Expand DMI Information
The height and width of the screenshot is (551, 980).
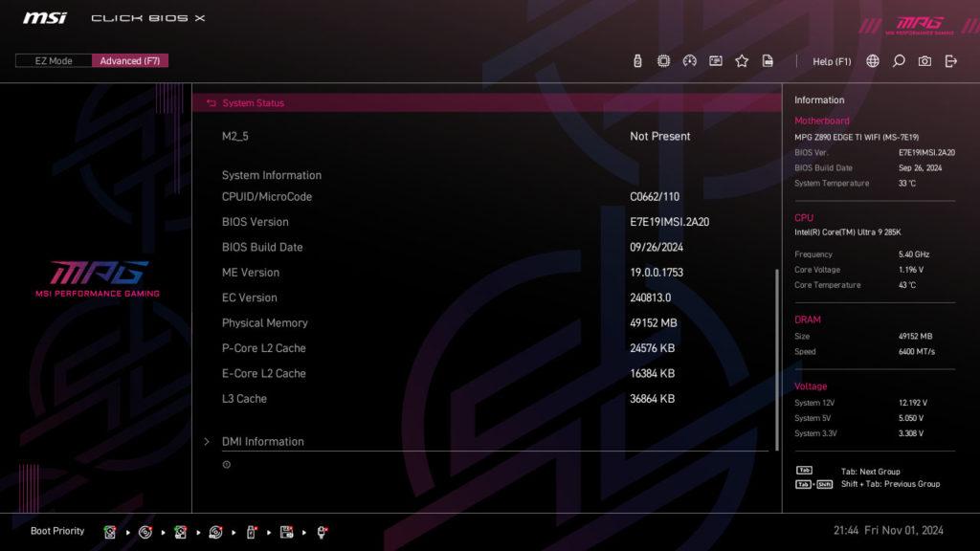[x=263, y=442]
